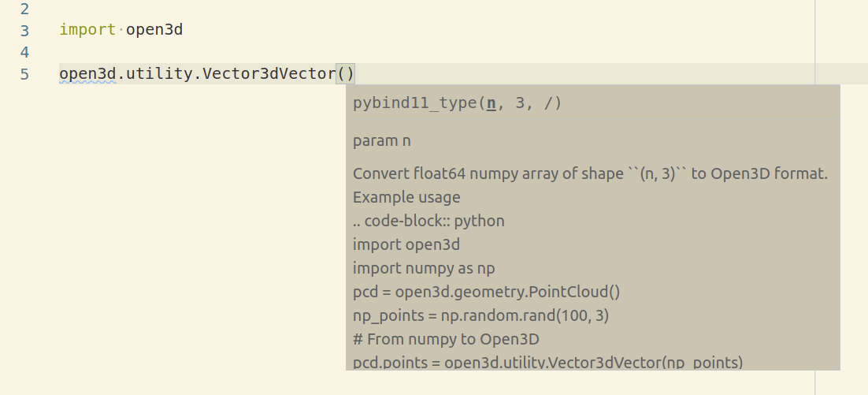Click line number 4 in the gutter
The height and width of the screenshot is (395, 868).
point(24,52)
